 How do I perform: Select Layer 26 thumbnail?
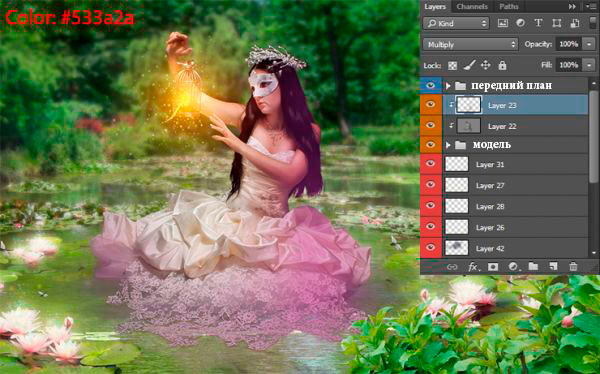pyautogui.click(x=457, y=227)
